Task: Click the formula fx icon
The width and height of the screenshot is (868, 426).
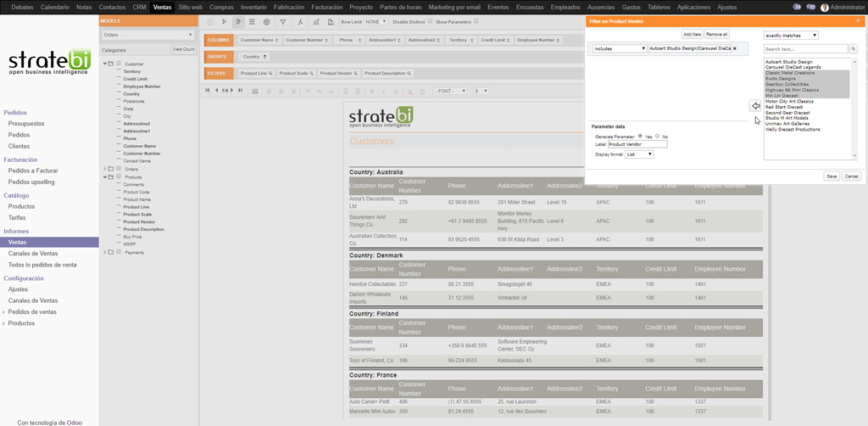Action: click(301, 22)
